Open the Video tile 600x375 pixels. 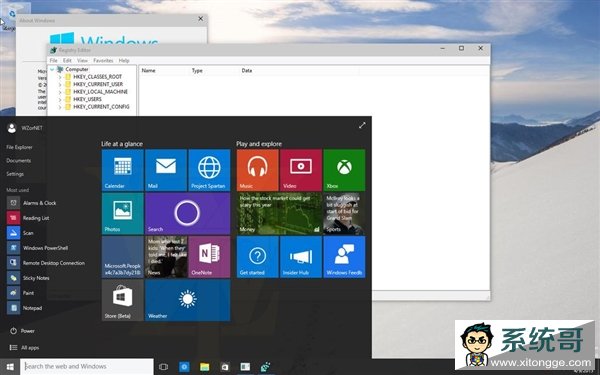tap(301, 170)
